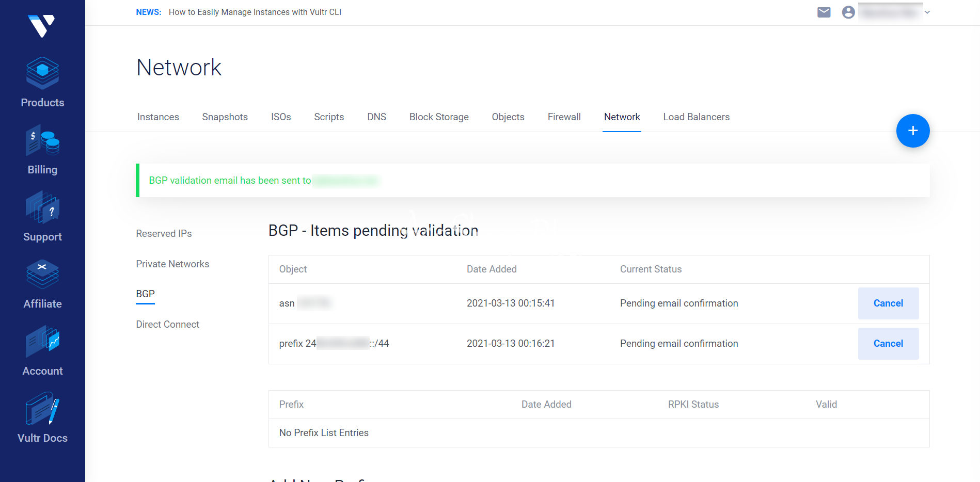
Task: Click the RPKI Status column header
Action: 693,405
